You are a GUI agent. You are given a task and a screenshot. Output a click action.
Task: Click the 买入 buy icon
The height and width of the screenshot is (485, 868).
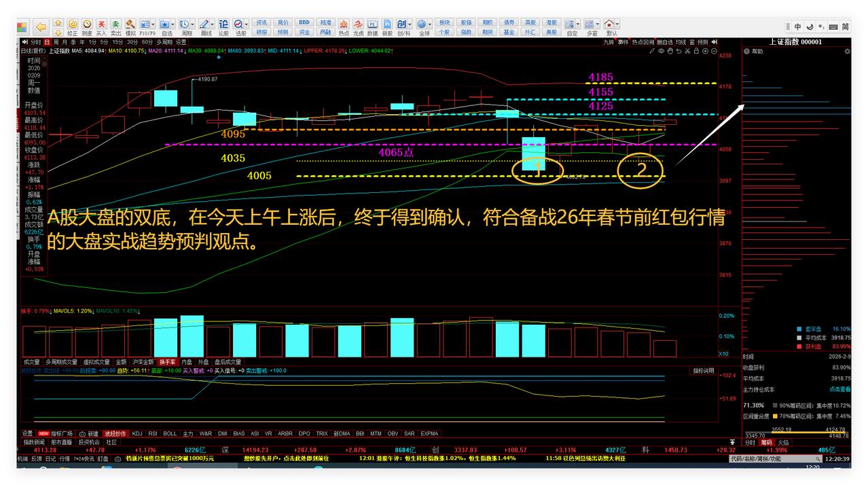[x=101, y=24]
